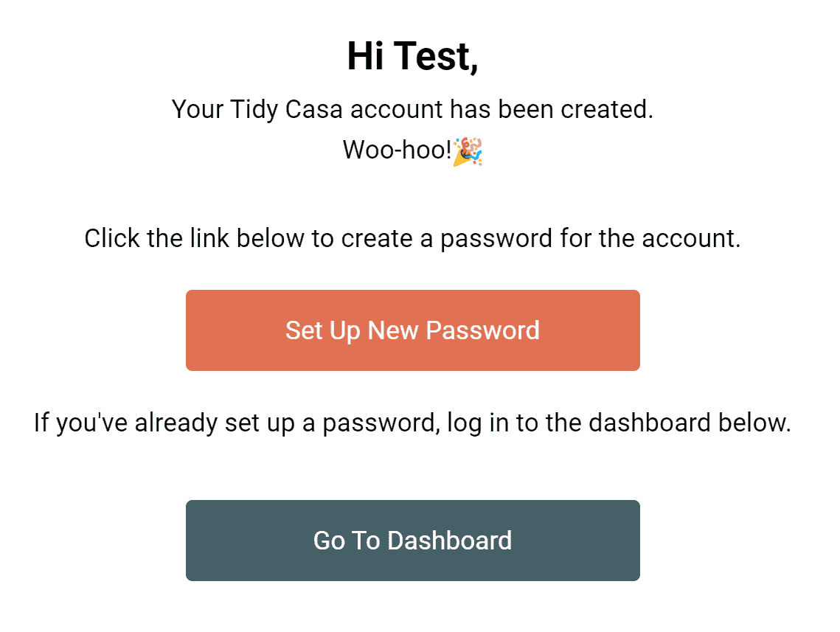Click the "If you've already set up" sentence

tap(412, 423)
